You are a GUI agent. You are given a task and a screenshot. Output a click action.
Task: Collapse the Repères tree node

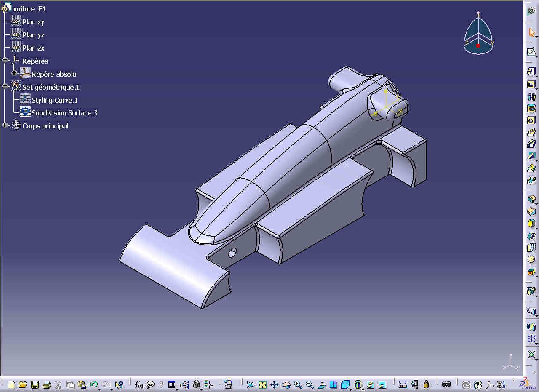[5, 61]
